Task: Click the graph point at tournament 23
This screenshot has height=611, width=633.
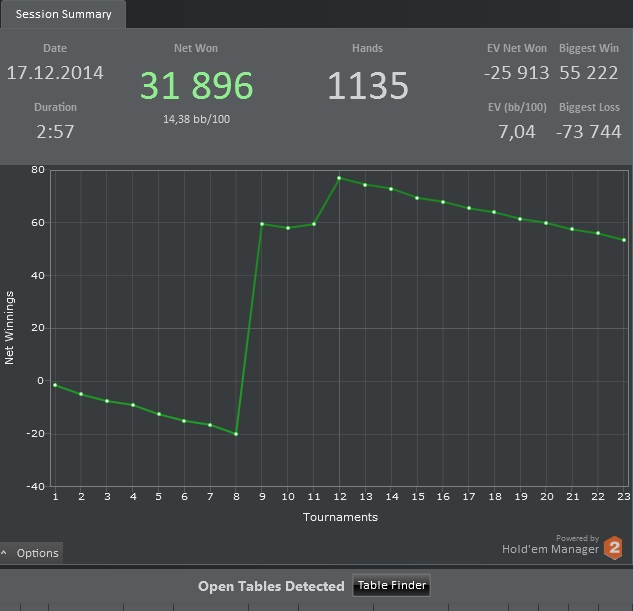Action: pos(624,240)
